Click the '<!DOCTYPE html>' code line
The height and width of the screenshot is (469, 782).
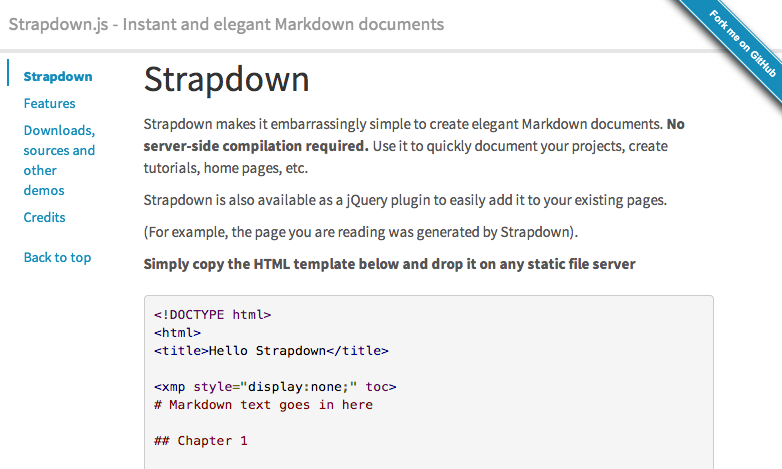(x=212, y=315)
